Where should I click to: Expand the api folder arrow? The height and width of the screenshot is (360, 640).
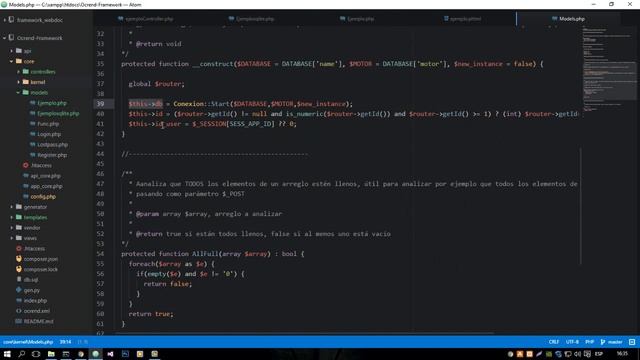11,51
